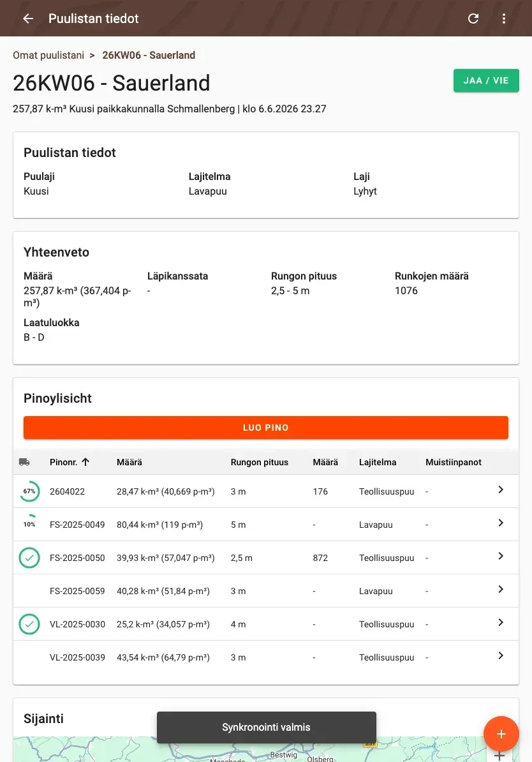
Task: Select pile number 2604022
Action: point(67,491)
